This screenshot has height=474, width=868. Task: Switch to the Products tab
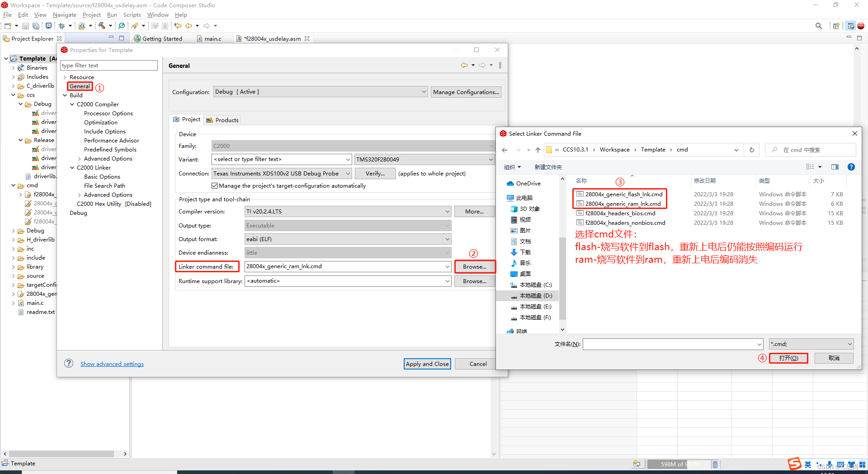(222, 120)
